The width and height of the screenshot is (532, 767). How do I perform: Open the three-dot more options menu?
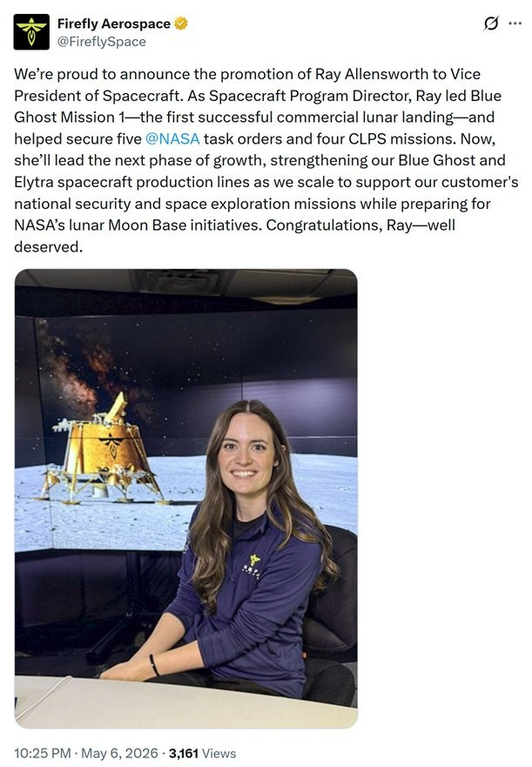click(x=515, y=23)
